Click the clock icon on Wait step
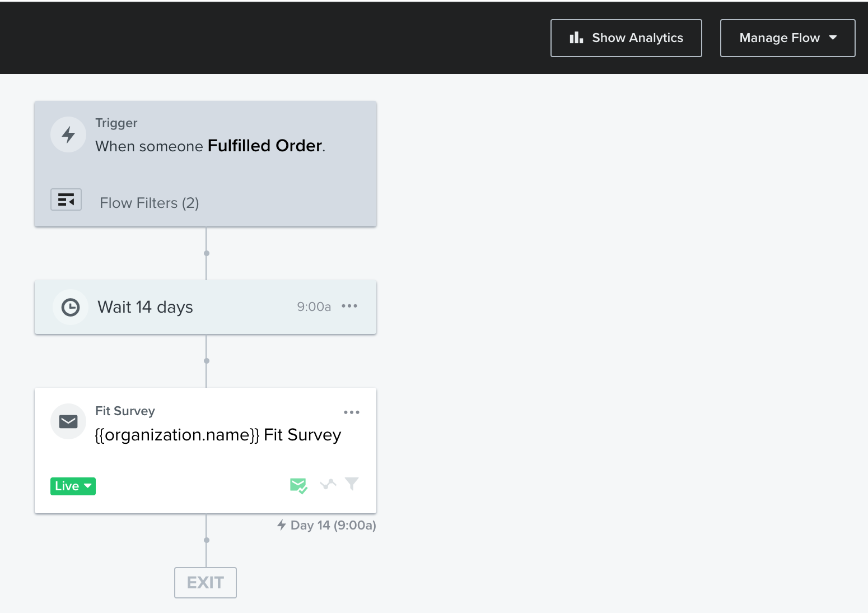 coord(71,307)
